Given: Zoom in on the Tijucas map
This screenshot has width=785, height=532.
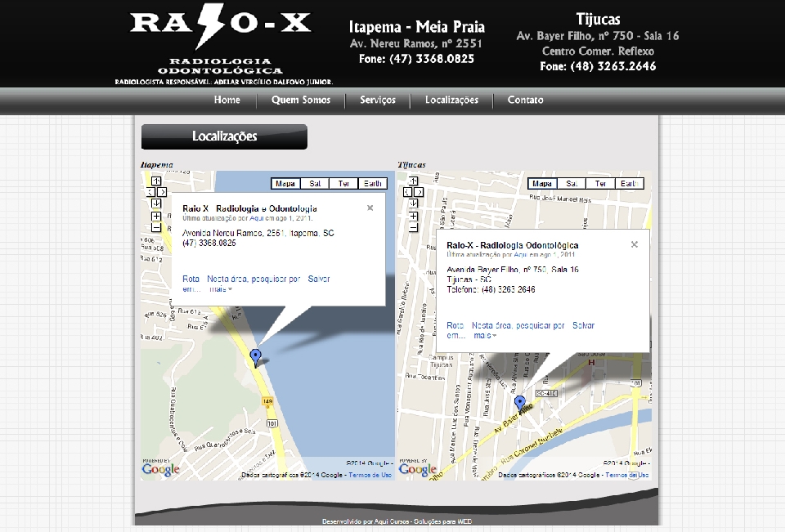Looking at the screenshot, I should [x=413, y=217].
